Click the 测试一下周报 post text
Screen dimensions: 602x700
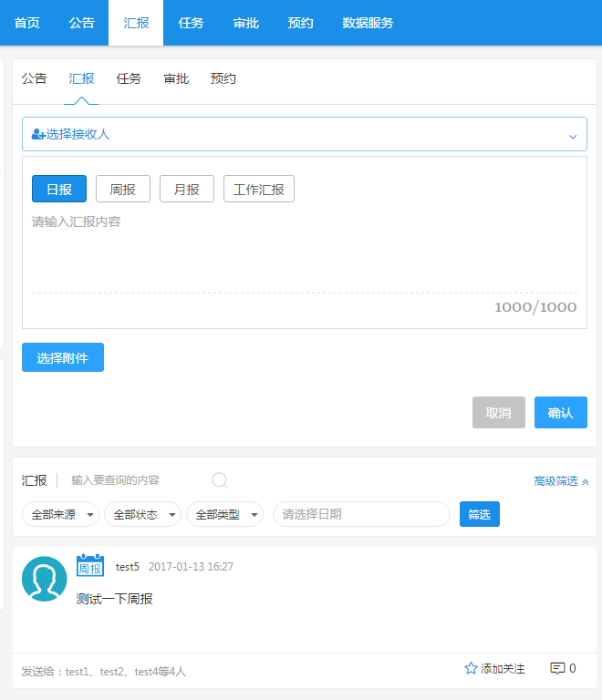tap(115, 599)
